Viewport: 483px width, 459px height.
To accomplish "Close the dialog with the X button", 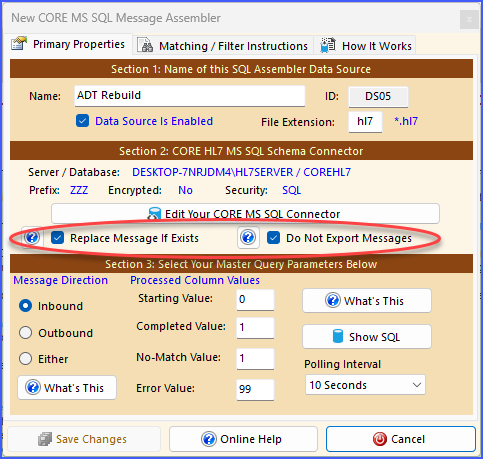I will 469,19.
